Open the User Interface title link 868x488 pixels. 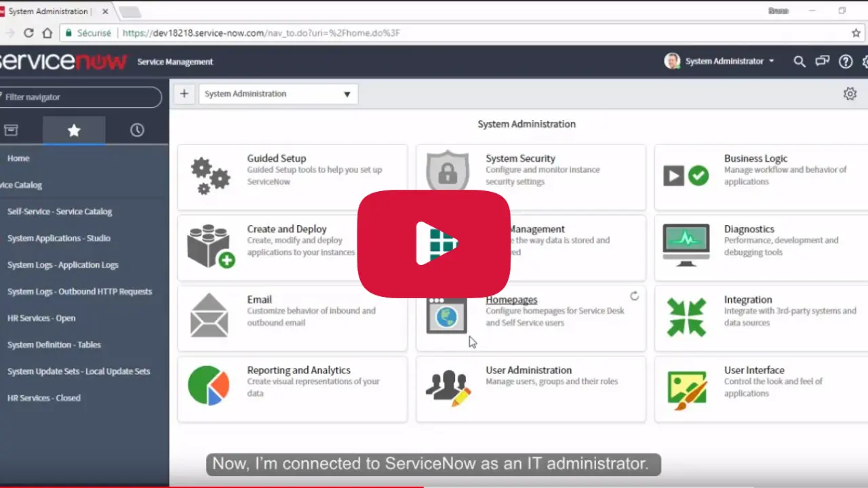click(x=754, y=370)
